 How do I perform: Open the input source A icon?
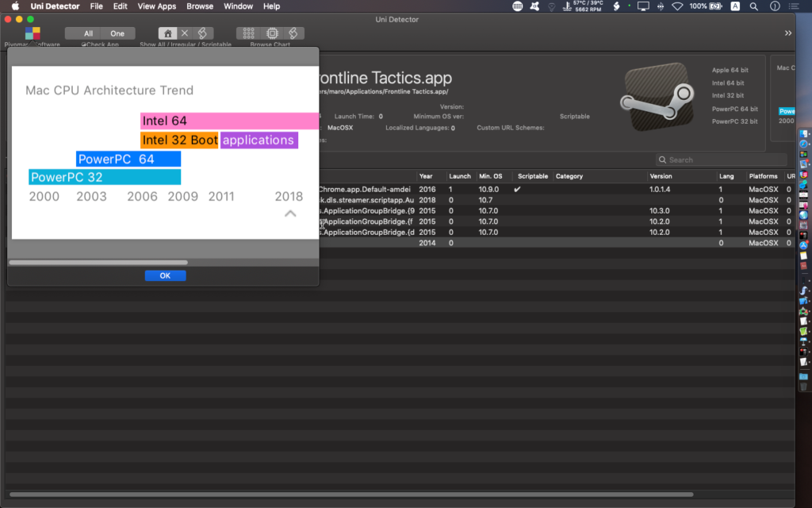pos(735,6)
